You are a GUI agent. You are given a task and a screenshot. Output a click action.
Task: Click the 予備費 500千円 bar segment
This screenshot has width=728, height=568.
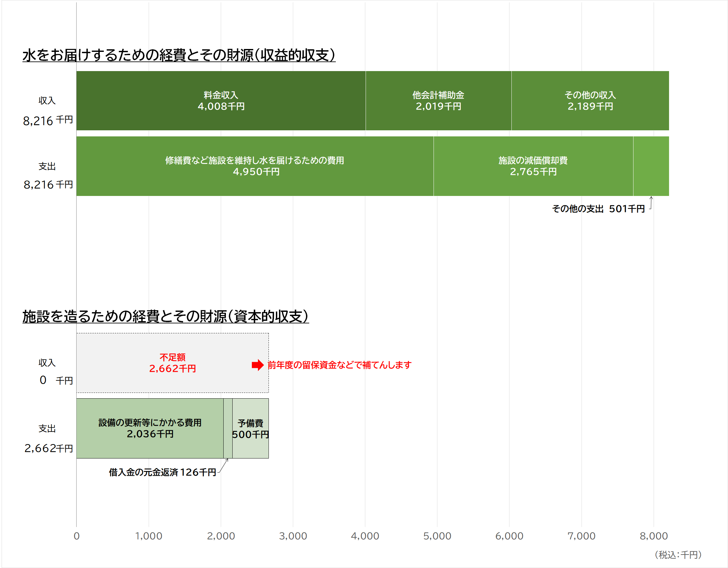pyautogui.click(x=250, y=429)
